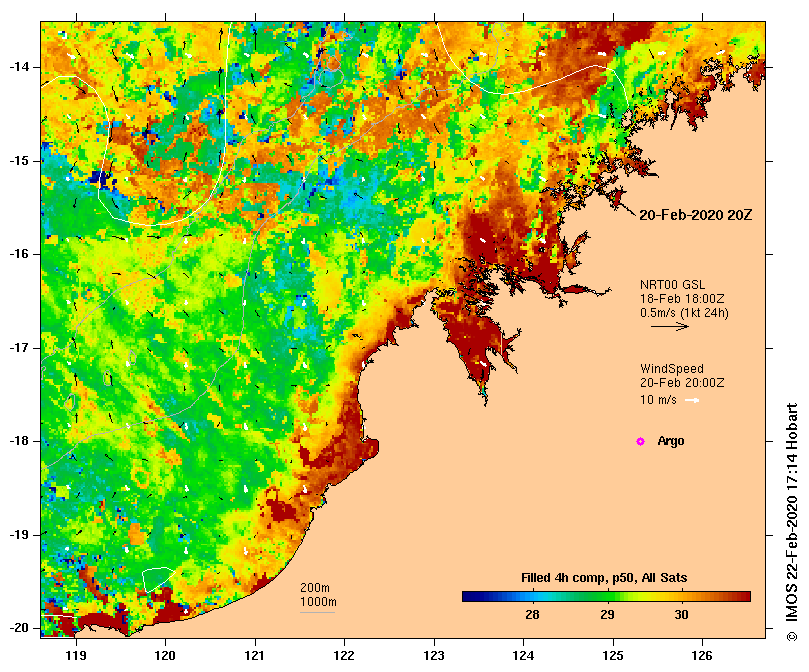809x672 pixels.
Task: Click the '121' longitude axis label
Action: (x=255, y=655)
